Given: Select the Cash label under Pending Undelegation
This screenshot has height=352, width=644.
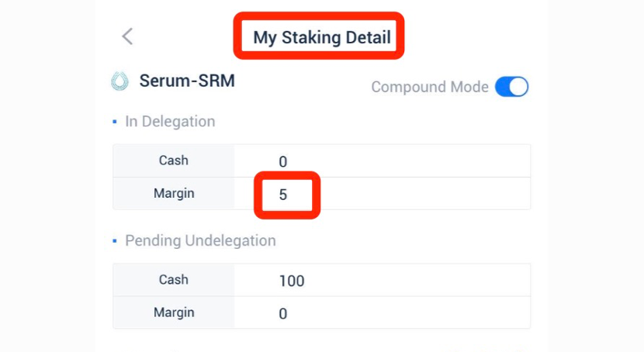Looking at the screenshot, I should tap(173, 280).
